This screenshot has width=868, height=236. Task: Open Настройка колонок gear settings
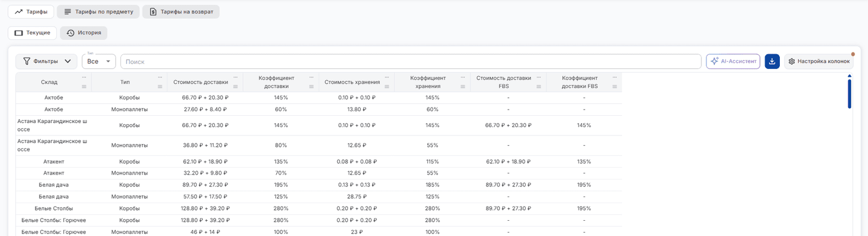click(819, 62)
